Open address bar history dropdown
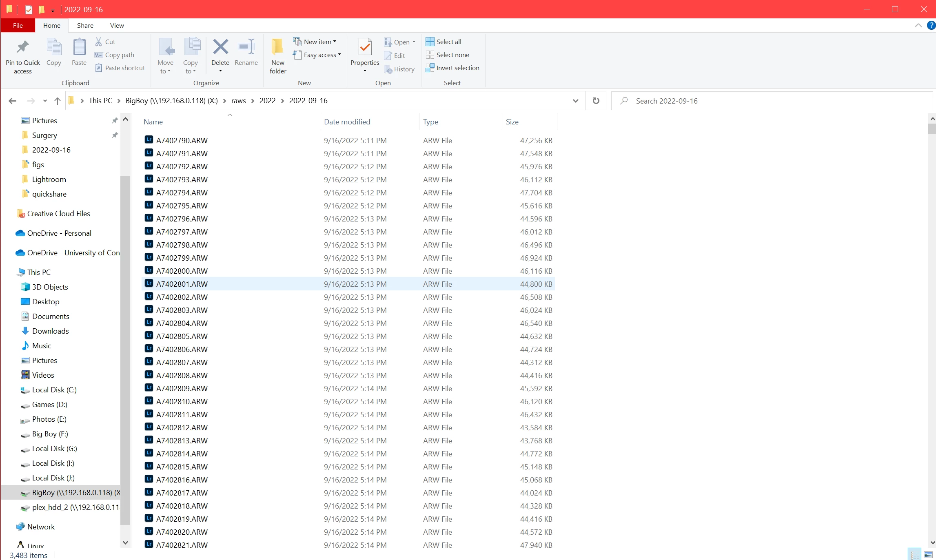Viewport: 936px width, 560px height. 575,101
